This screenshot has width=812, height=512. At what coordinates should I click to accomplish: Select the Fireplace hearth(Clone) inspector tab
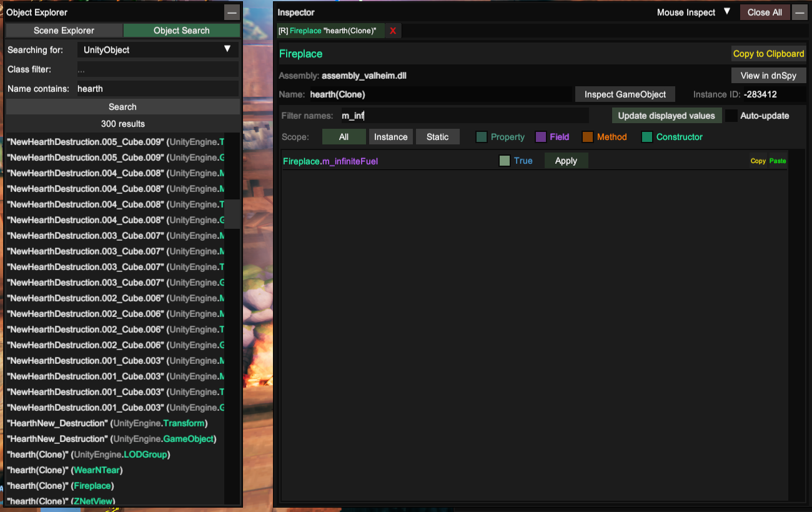(x=331, y=31)
